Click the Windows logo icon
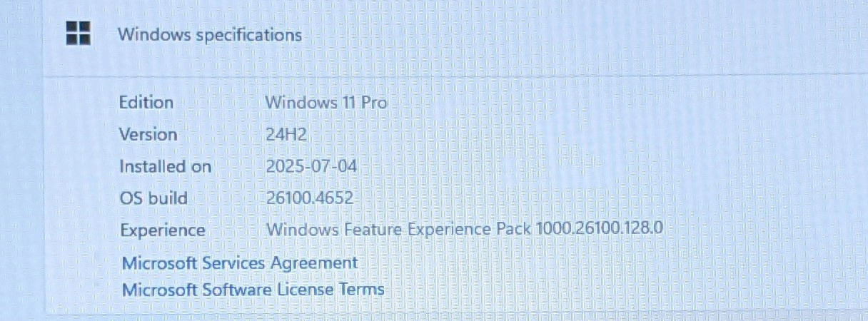 78,34
